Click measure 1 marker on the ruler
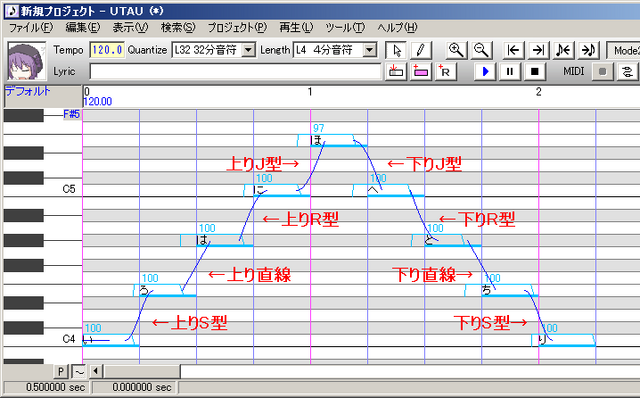Screen dimensions: 640x398 (310, 92)
